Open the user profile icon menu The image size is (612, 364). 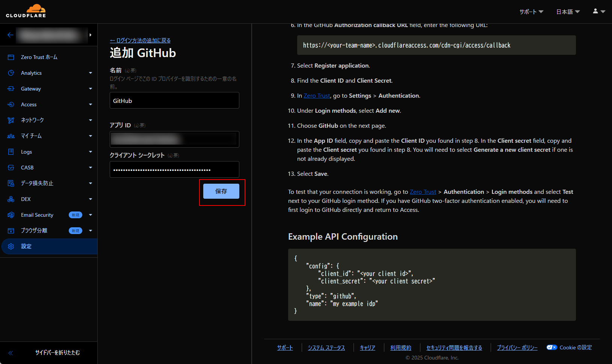tap(599, 11)
